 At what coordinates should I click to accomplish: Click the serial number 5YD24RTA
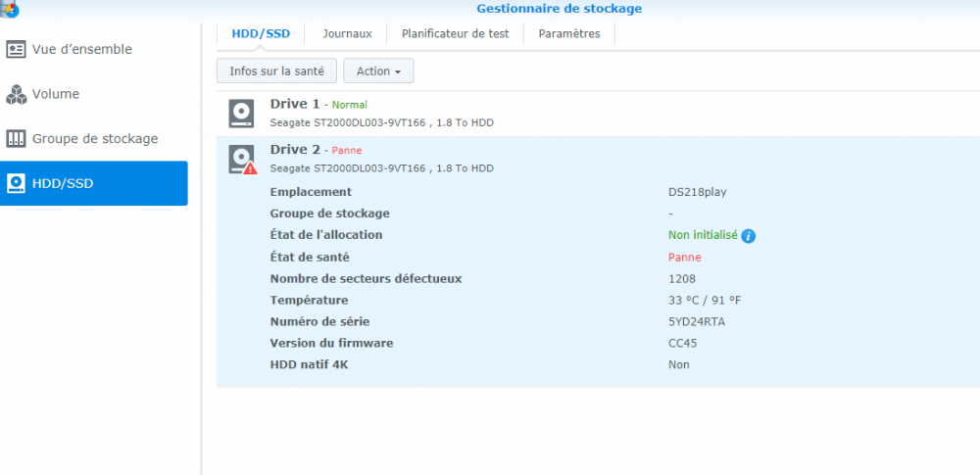click(x=697, y=322)
